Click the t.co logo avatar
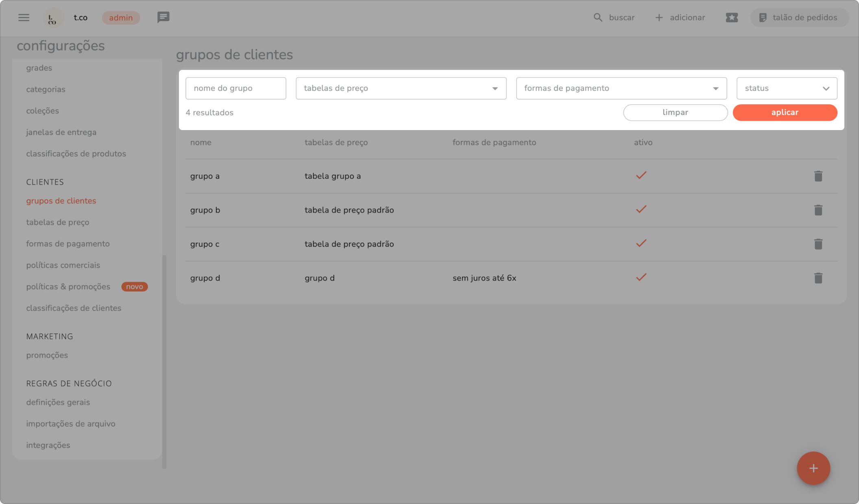Screen dimensions: 859x504 click(x=53, y=18)
